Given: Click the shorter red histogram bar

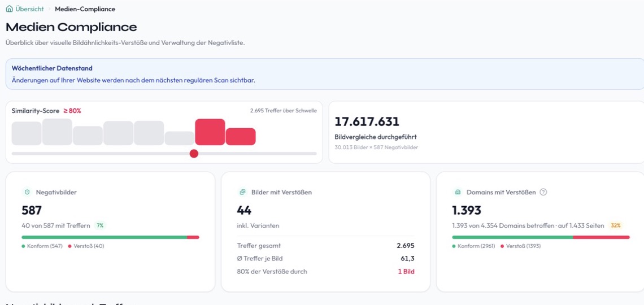Looking at the screenshot, I should click(241, 137).
